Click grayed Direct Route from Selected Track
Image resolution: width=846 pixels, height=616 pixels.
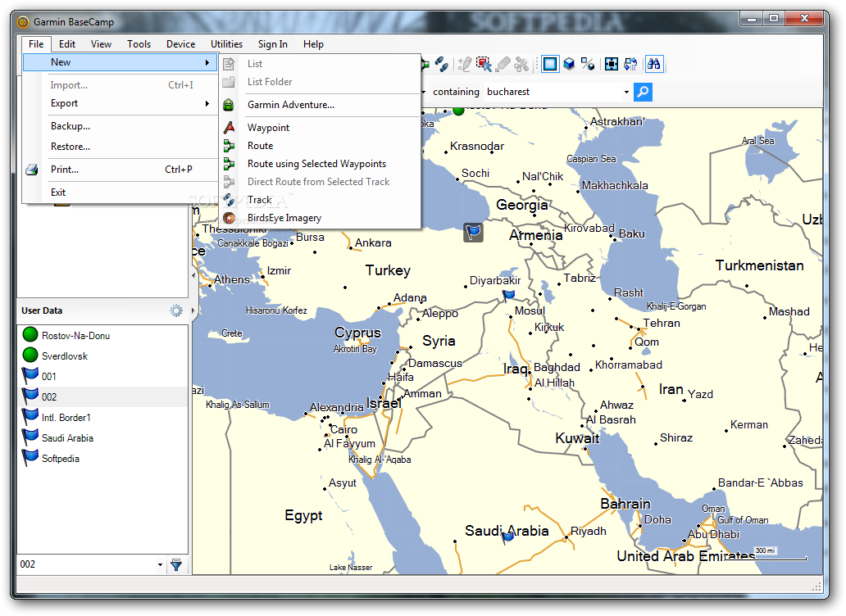click(x=318, y=182)
